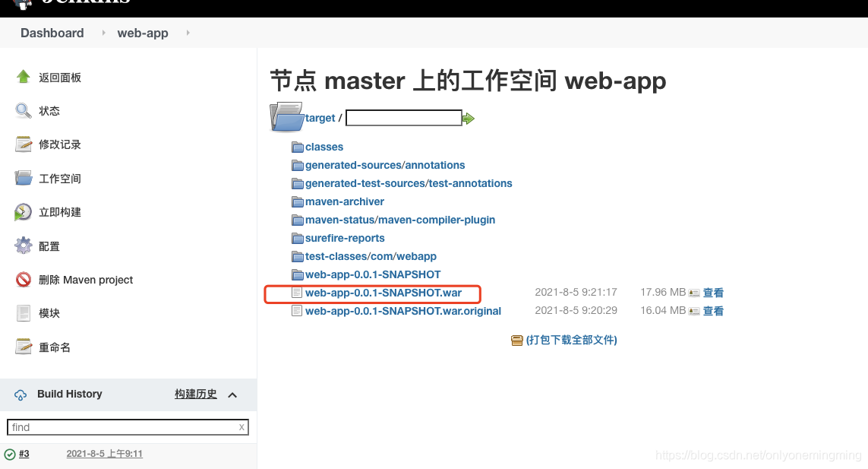Click the notepad icon beside 重命名
The height and width of the screenshot is (469, 868).
tap(24, 347)
